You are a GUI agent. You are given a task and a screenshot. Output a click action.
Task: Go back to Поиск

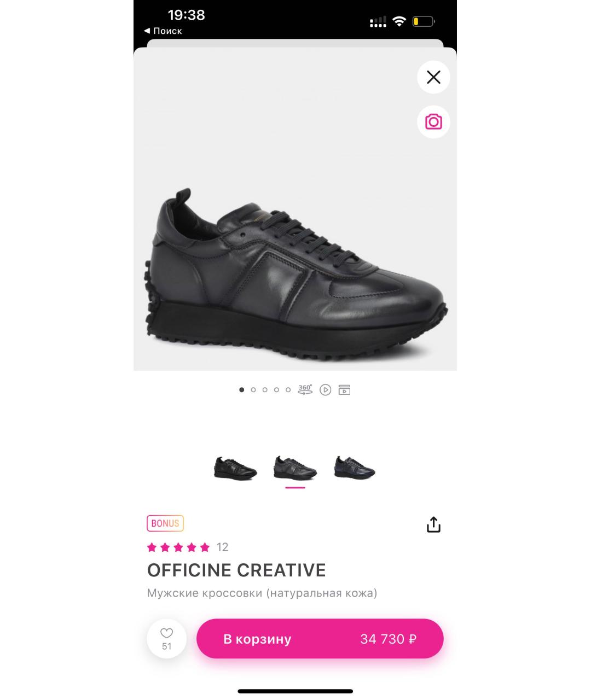coord(163,31)
